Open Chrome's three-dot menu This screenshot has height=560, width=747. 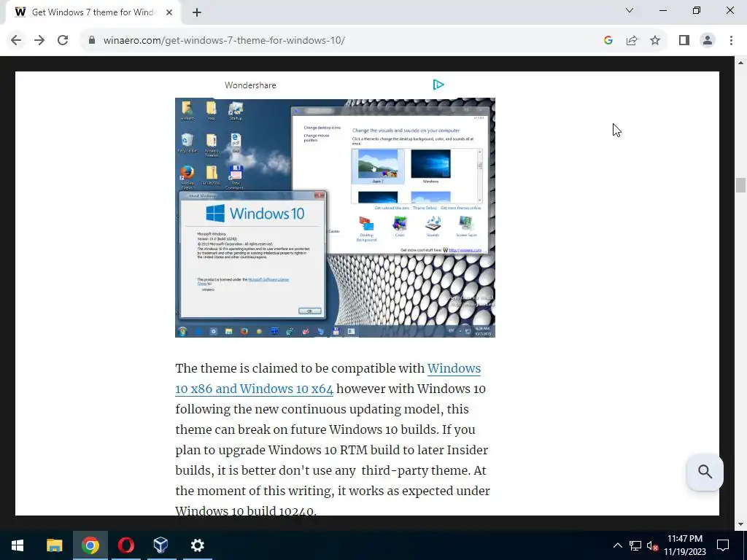coord(731,41)
